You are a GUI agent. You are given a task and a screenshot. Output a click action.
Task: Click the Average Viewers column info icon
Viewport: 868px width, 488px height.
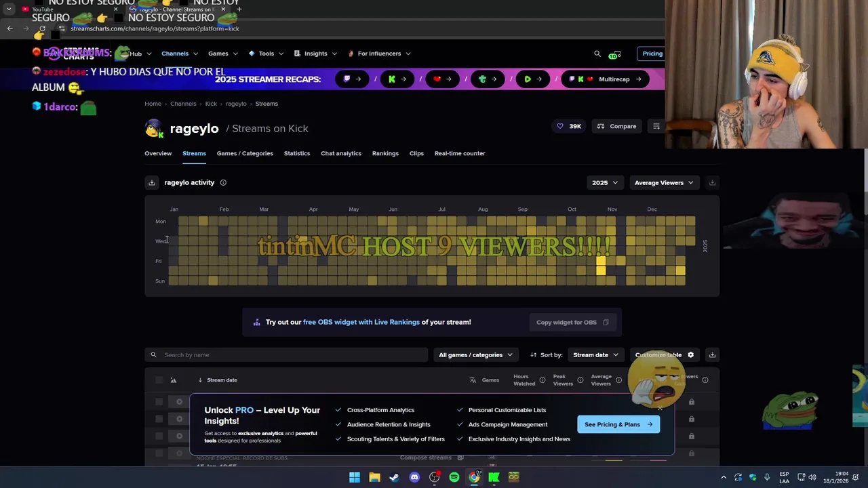pos(618,380)
